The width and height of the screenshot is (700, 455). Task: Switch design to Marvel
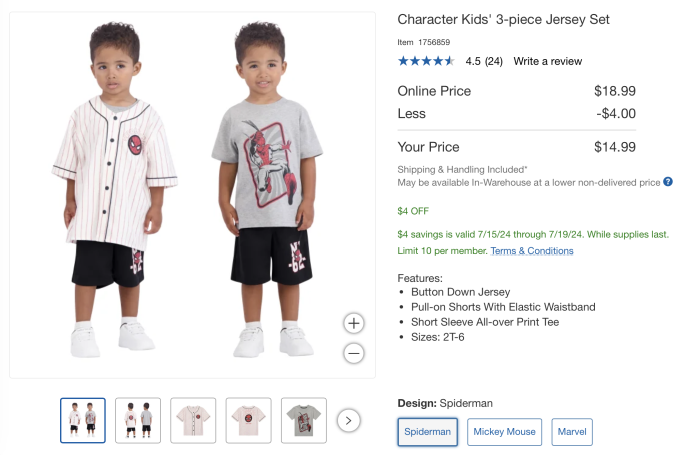572,432
